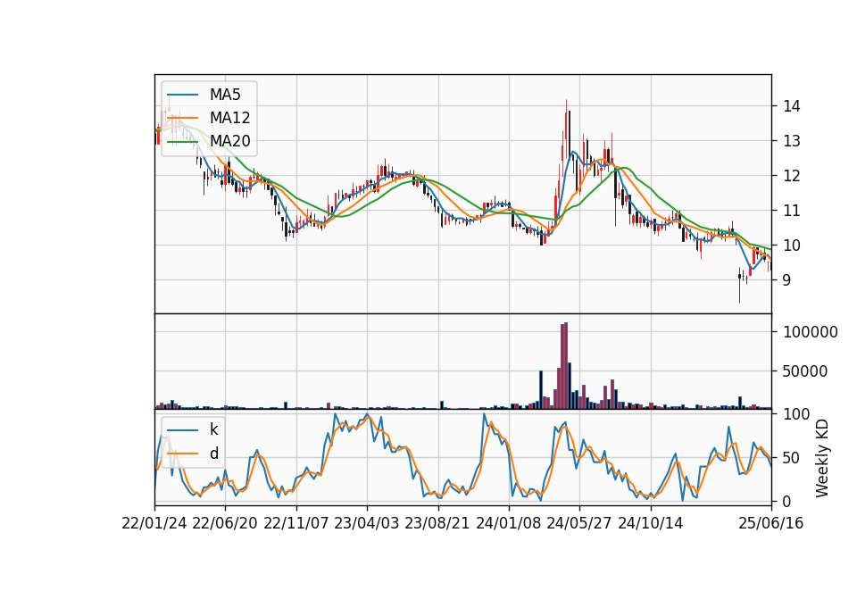Click the blue k legend line sample
This screenshot has height=616, width=857.
pyautogui.click(x=182, y=430)
